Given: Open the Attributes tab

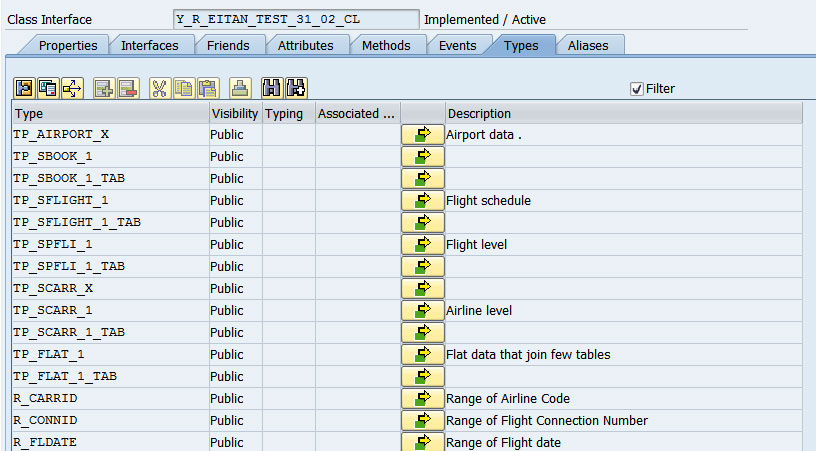Looking at the screenshot, I should [x=305, y=45].
